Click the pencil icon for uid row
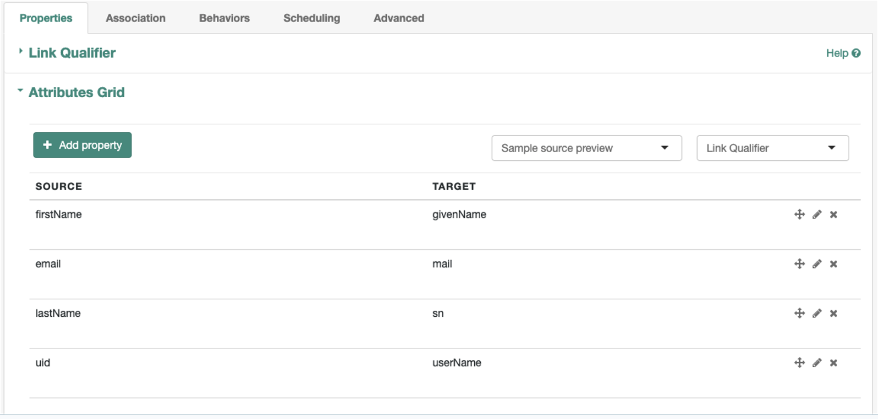Viewport: 878px width, 419px height. [817, 362]
